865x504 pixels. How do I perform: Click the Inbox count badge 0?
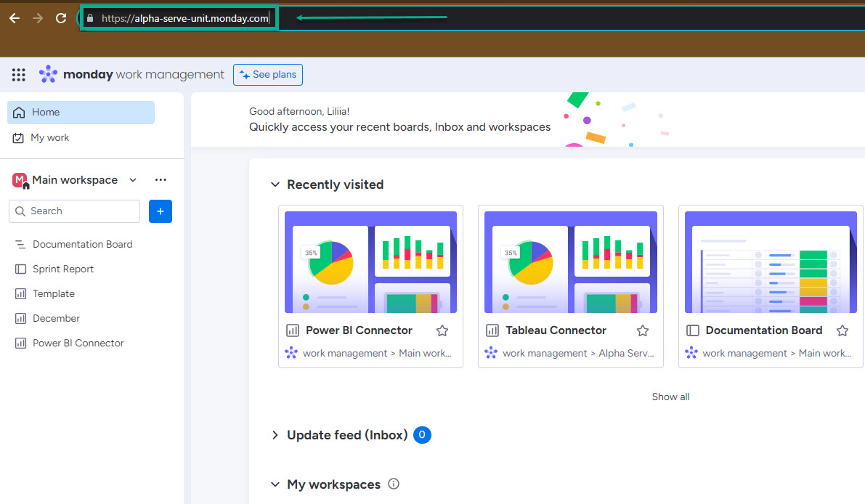pyautogui.click(x=422, y=435)
